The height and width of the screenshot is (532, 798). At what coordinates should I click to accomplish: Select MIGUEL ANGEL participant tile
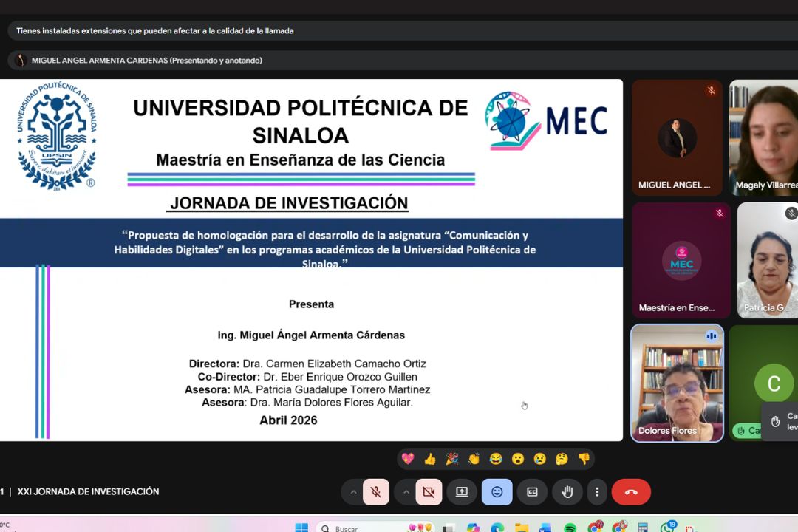[x=677, y=137]
